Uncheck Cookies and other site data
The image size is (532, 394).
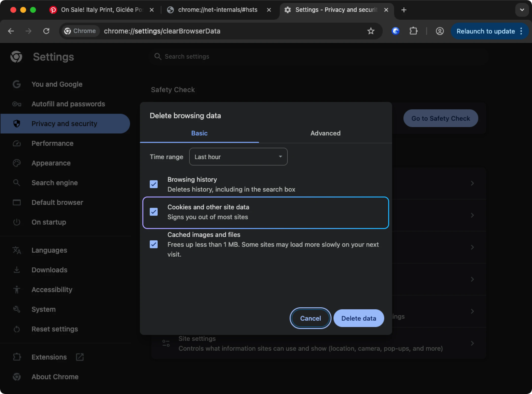pos(154,212)
